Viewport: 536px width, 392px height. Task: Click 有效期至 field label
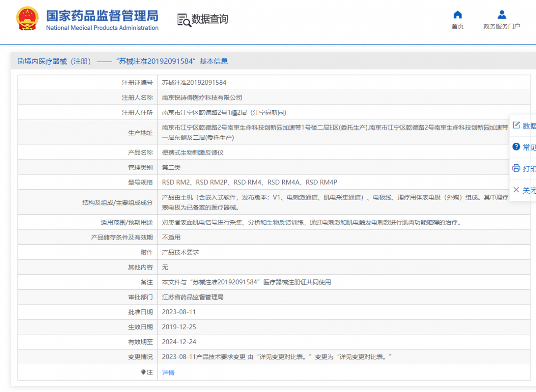tap(140, 342)
